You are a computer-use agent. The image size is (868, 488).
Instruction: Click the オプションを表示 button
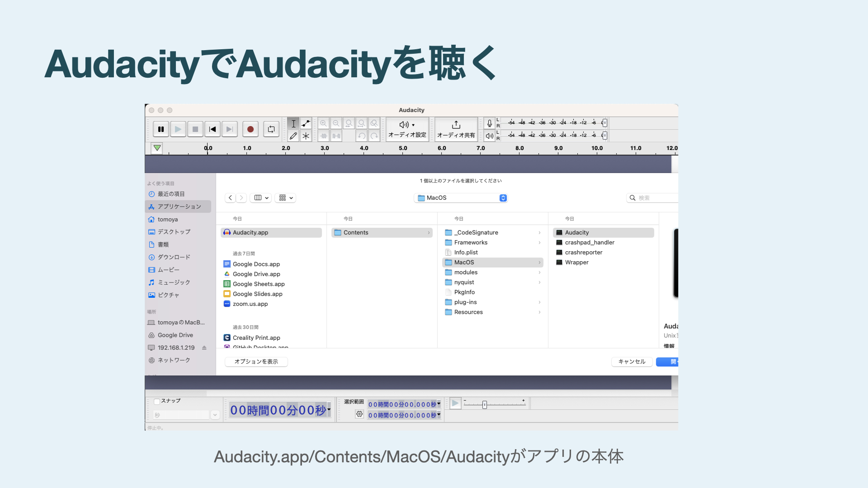(x=256, y=361)
